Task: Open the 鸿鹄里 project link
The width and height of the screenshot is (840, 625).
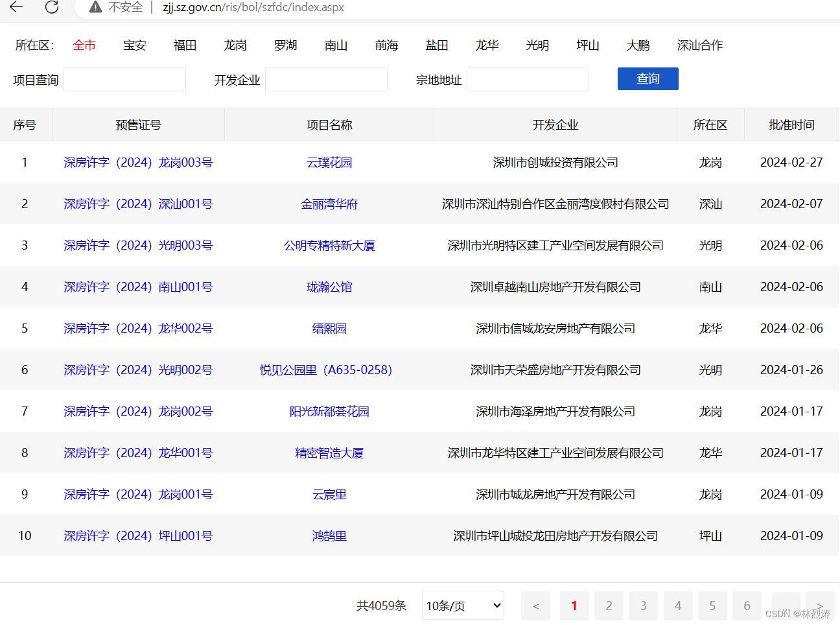Action: point(329,536)
